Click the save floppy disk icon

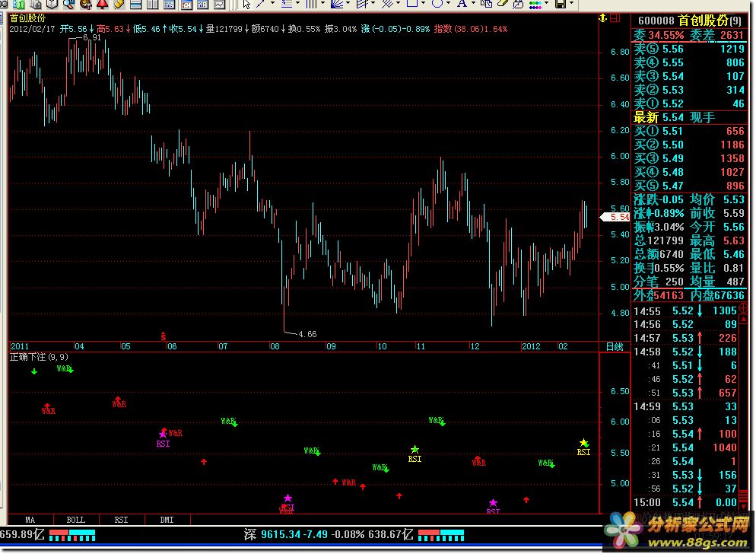click(x=561, y=4)
